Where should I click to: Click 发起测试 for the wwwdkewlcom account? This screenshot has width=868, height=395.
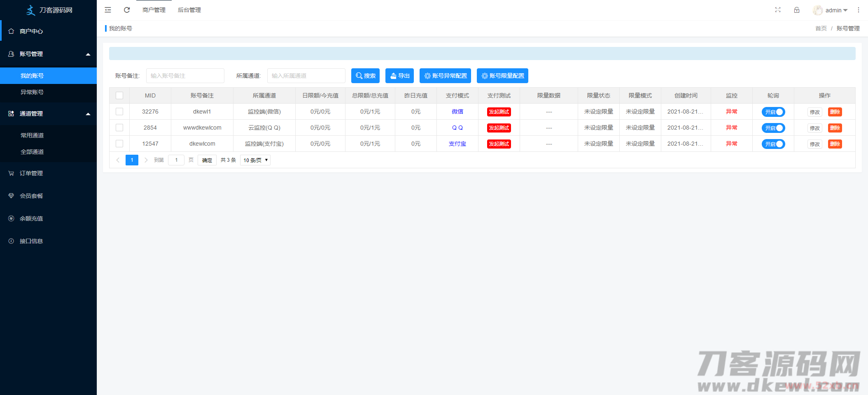499,128
